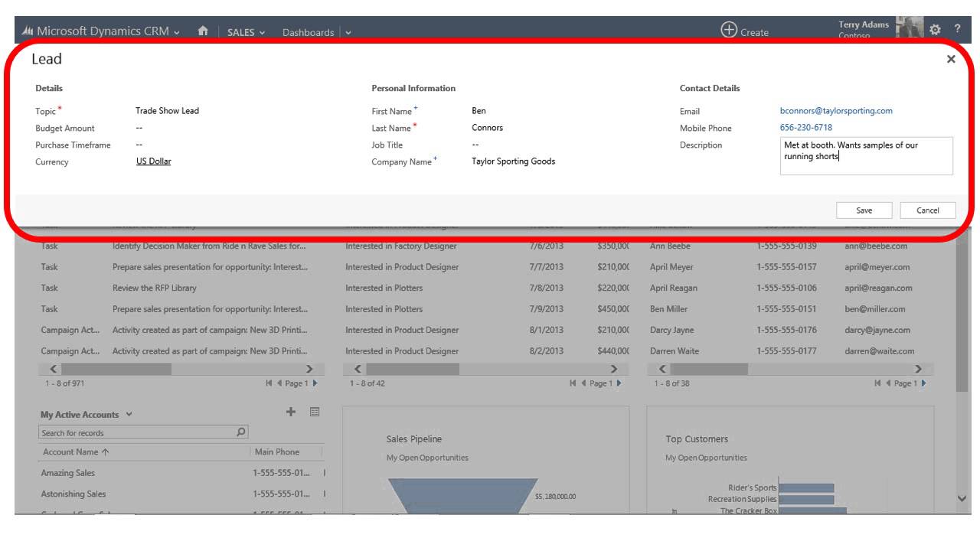This screenshot has height=551, width=980.
Task: Edit Company Name Taylor Sporting Goods
Action: point(513,161)
